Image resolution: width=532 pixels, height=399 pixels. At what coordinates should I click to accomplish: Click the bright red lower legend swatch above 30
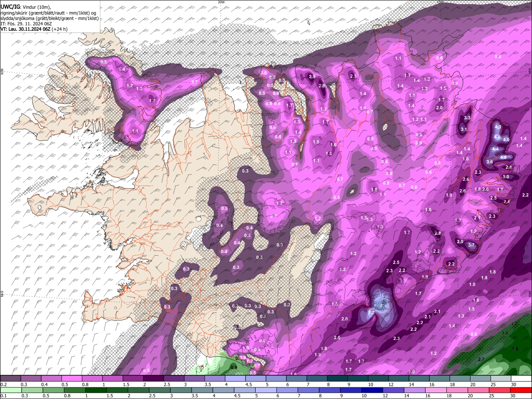pyautogui.click(x=520, y=390)
